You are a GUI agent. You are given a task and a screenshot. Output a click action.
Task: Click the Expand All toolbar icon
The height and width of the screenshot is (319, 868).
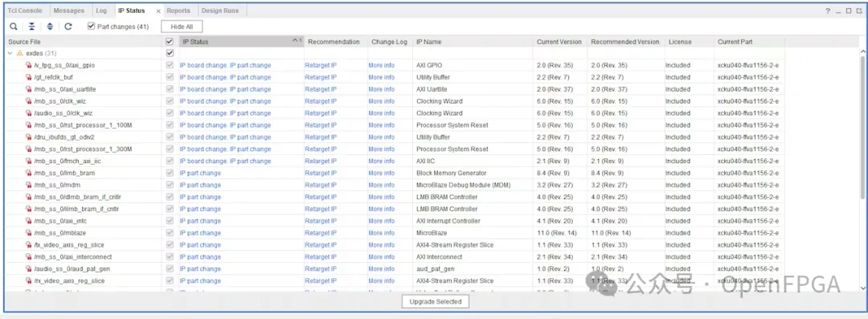50,26
